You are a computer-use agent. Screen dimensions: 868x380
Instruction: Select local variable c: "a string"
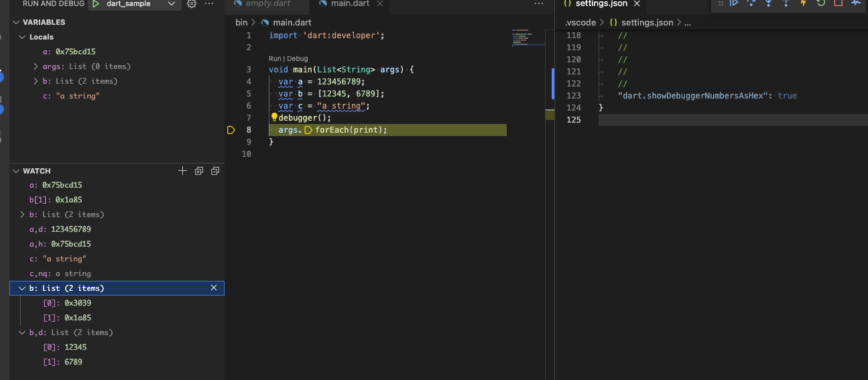pyautogui.click(x=117, y=96)
